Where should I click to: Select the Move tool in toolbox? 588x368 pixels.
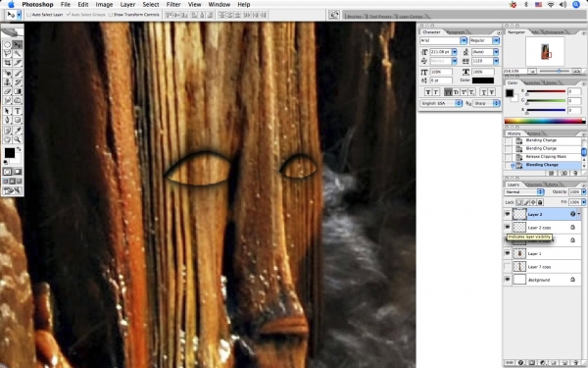point(18,45)
